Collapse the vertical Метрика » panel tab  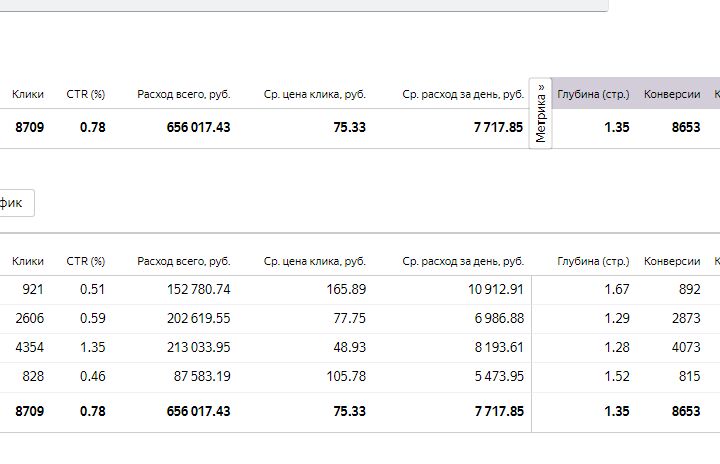(540, 113)
